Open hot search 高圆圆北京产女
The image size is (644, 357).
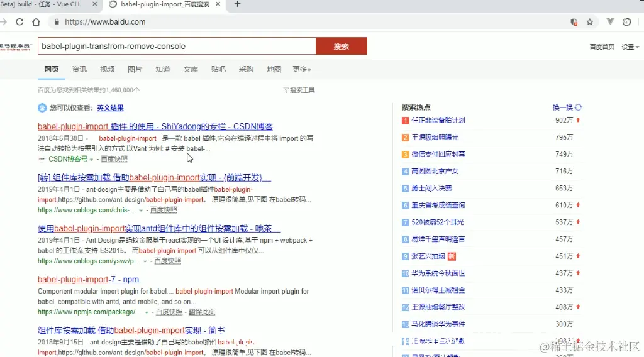coord(435,171)
